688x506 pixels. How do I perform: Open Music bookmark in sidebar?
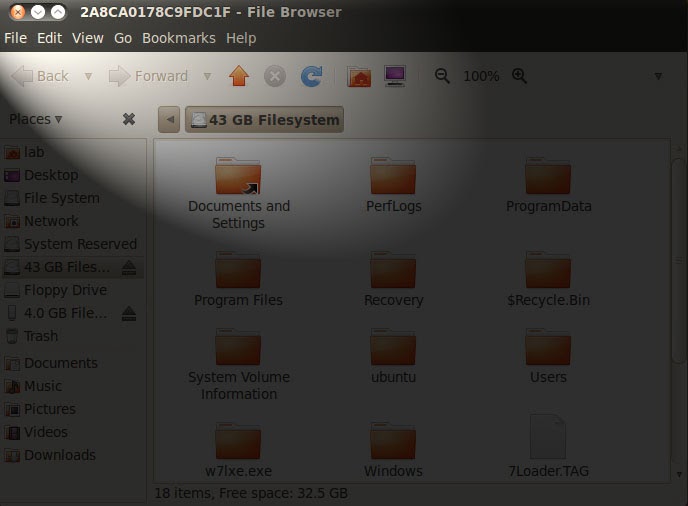coord(73,386)
